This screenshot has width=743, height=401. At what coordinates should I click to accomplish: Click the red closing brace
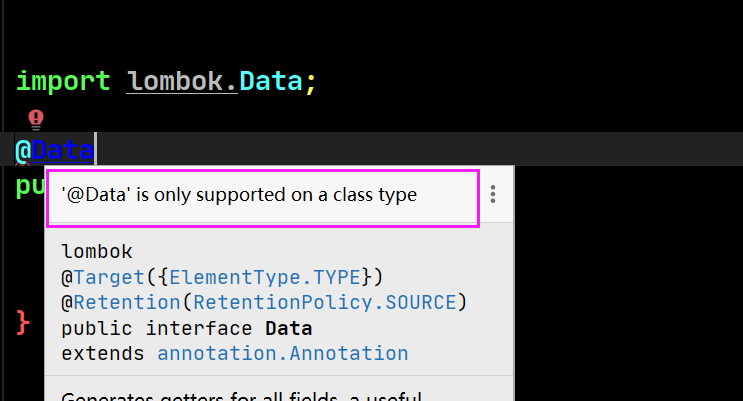click(x=23, y=323)
